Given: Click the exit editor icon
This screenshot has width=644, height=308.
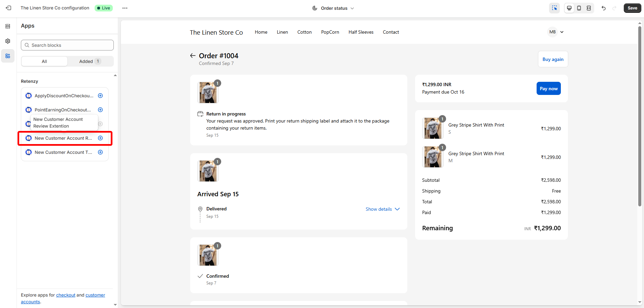Looking at the screenshot, I should tap(8, 8).
